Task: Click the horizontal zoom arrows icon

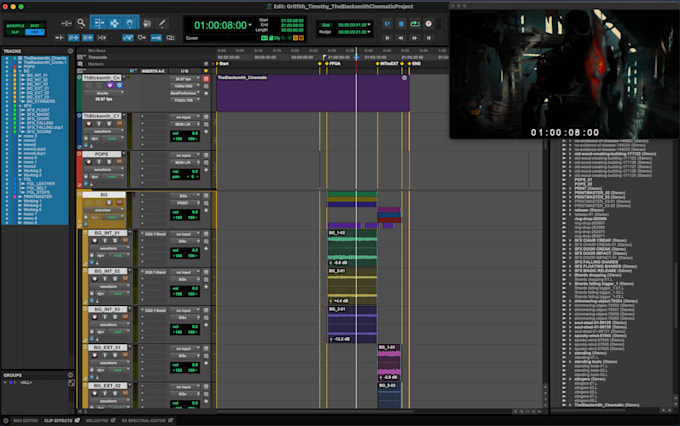Action: [66, 23]
